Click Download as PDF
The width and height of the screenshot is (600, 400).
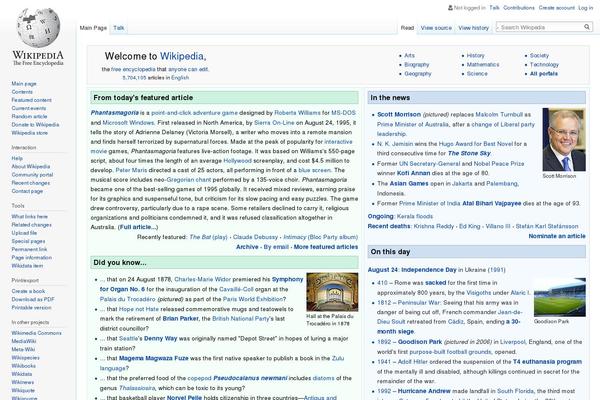tap(33, 299)
